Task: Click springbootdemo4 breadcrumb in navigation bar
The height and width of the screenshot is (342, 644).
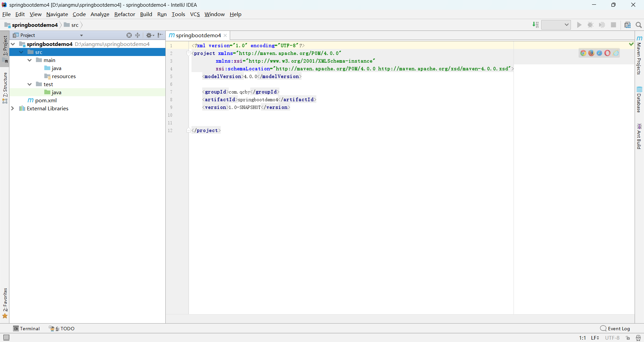Action: [31, 25]
